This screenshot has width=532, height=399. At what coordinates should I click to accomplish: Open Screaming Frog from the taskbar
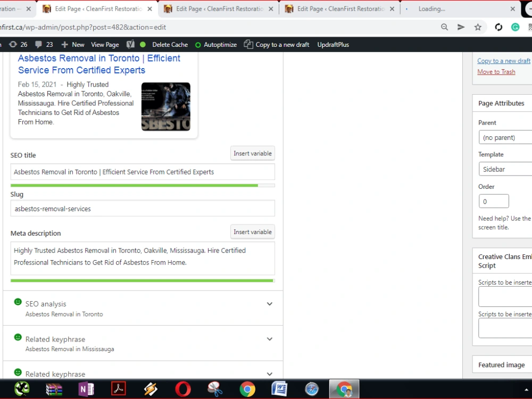[22, 389]
